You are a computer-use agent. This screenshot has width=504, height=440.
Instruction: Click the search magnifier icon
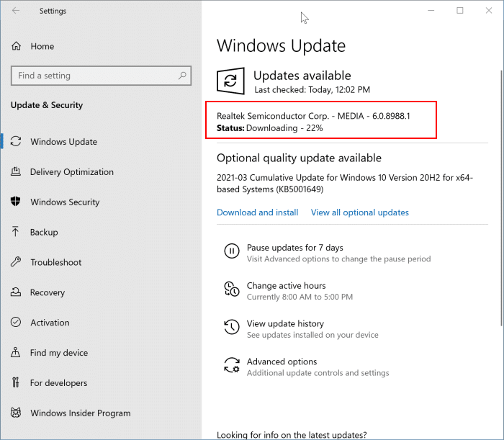click(182, 76)
